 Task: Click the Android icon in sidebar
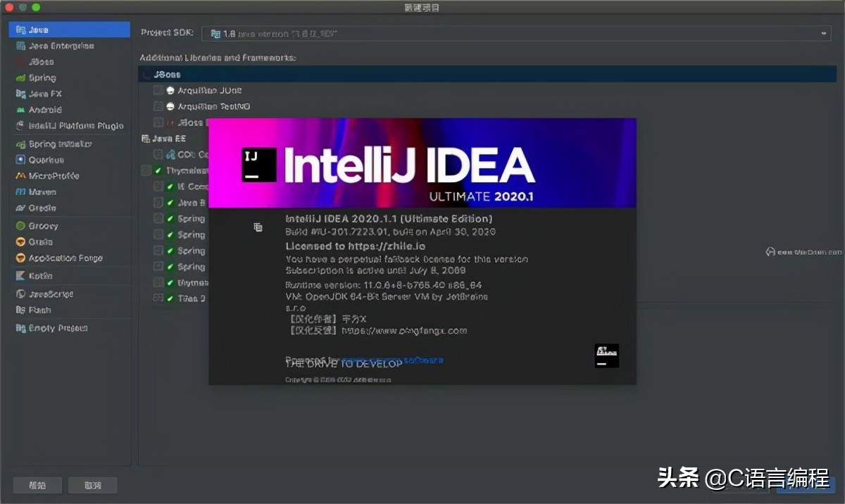(20, 111)
